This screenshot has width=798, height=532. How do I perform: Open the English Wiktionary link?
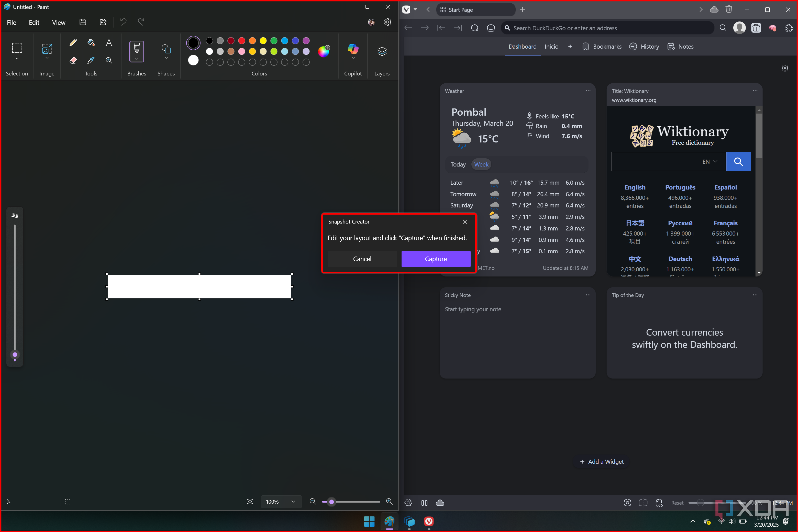coord(635,187)
